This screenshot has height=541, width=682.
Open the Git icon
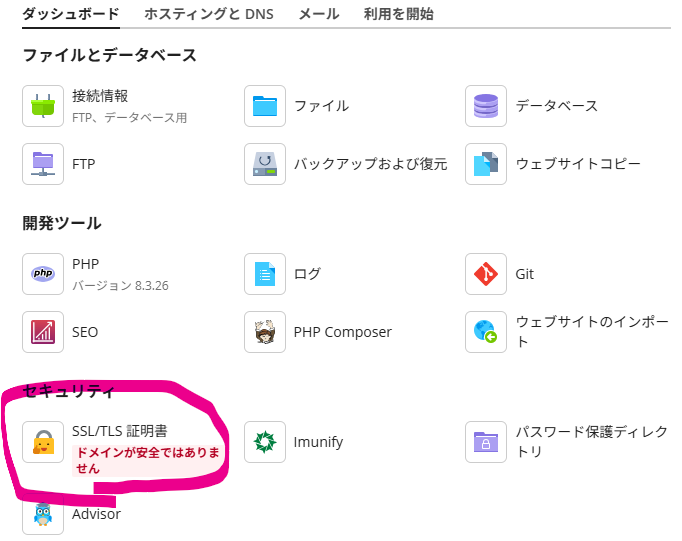point(486,274)
